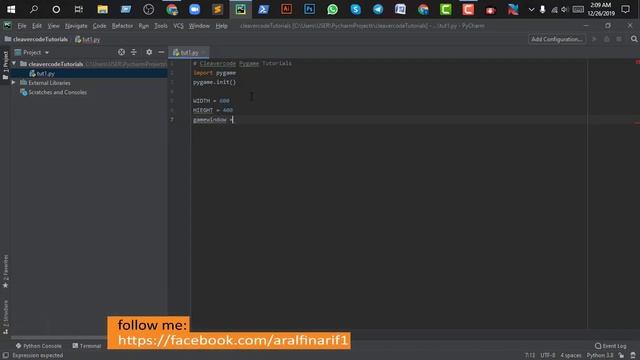Open the Python Console tool window
This screenshot has height=360, width=640.
(38, 346)
